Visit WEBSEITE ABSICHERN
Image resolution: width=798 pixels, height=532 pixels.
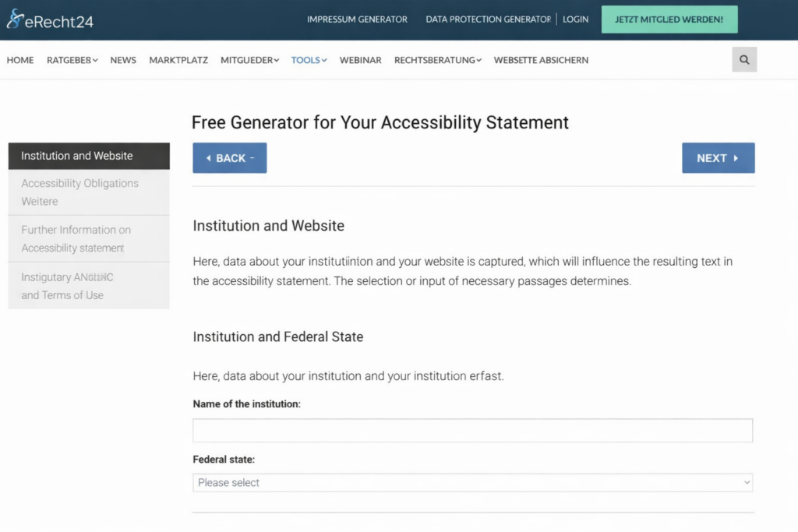point(541,60)
